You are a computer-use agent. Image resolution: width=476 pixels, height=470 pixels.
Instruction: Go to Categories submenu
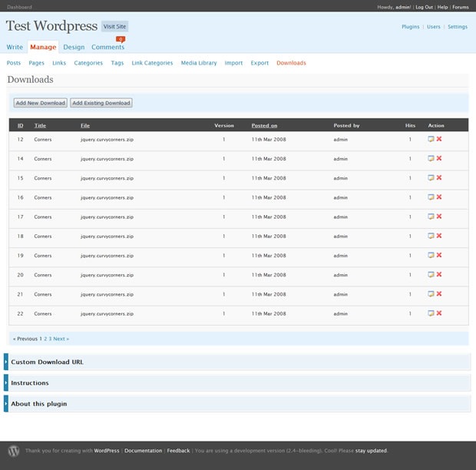88,63
